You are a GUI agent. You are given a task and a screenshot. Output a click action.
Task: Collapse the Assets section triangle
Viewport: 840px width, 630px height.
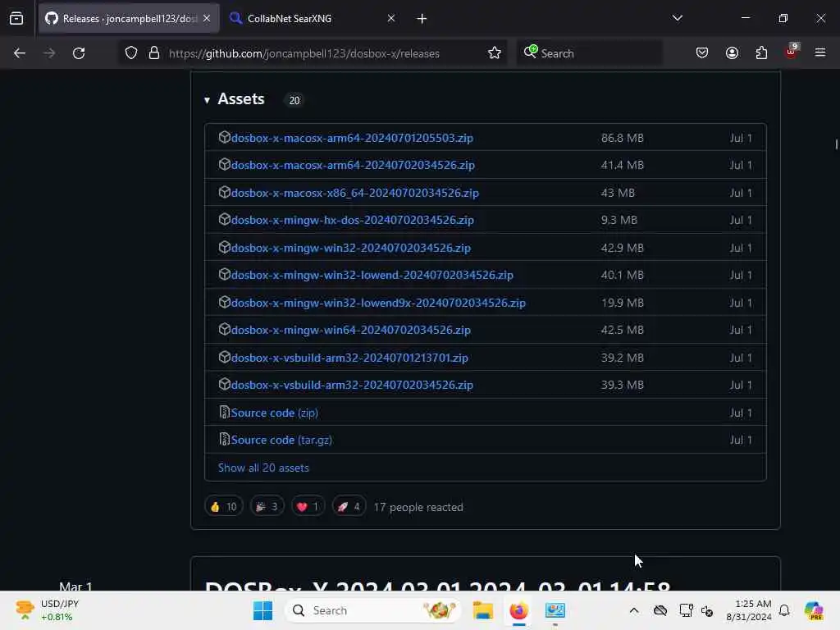207,100
